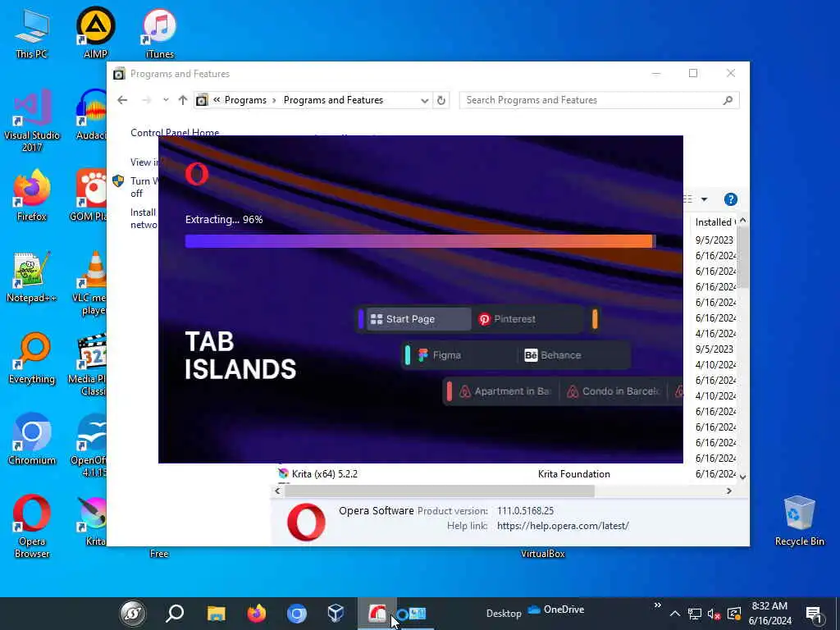Viewport: 840px width, 630px height.
Task: Open OpenOffice 4.1.13 desktop shortcut
Action: click(90, 445)
